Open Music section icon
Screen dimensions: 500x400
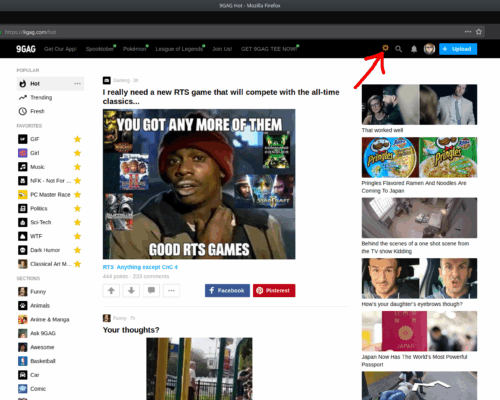point(22,167)
